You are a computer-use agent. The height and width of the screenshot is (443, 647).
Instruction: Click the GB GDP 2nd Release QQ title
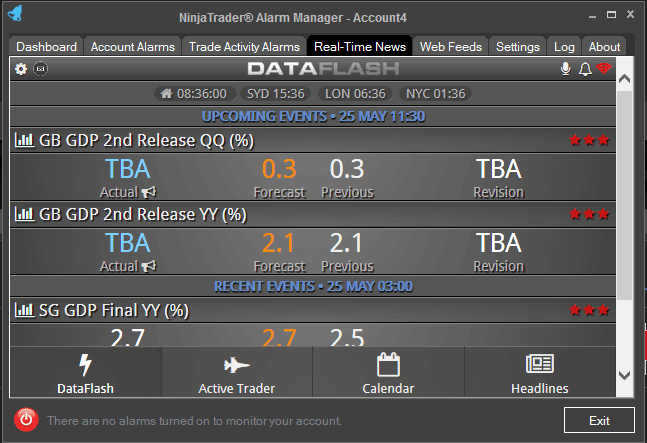point(146,140)
